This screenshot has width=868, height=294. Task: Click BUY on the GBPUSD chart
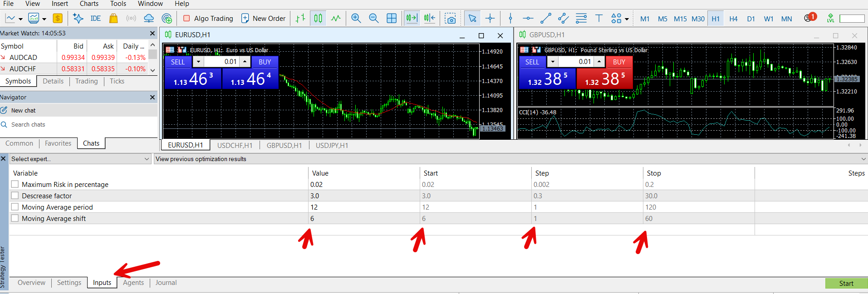pos(619,62)
